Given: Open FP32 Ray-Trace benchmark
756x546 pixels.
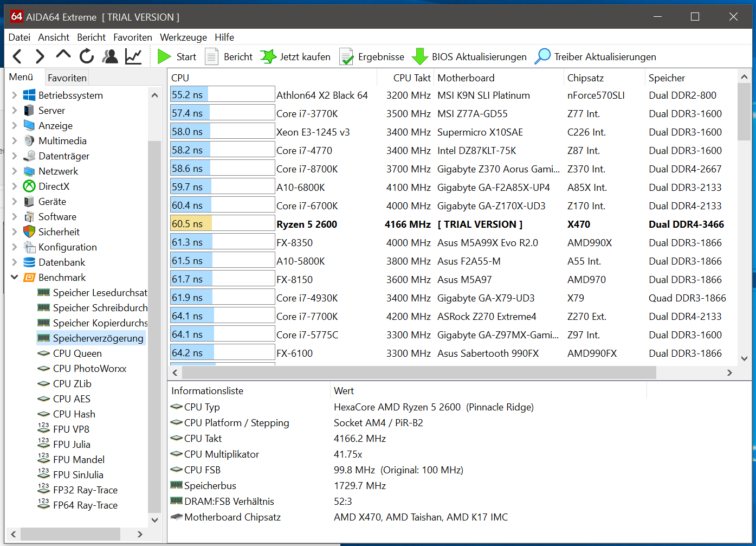Looking at the screenshot, I should (77, 490).
